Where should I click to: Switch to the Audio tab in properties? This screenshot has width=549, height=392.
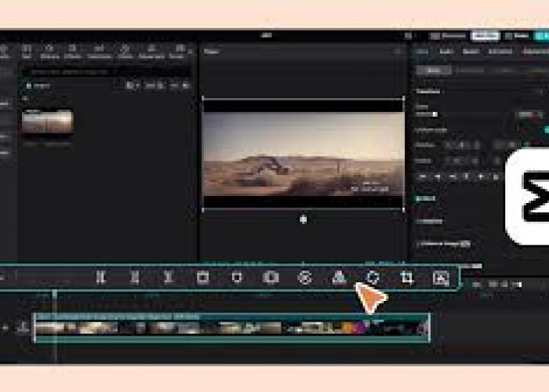(x=446, y=52)
